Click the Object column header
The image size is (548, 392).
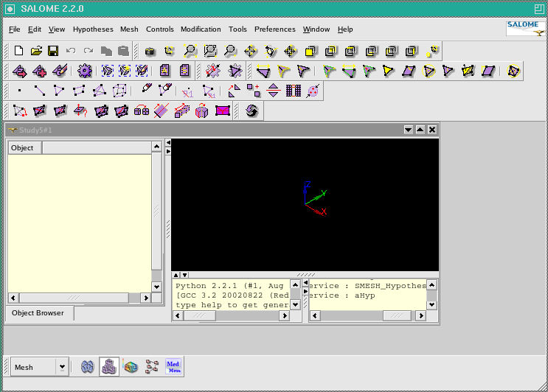(24, 147)
